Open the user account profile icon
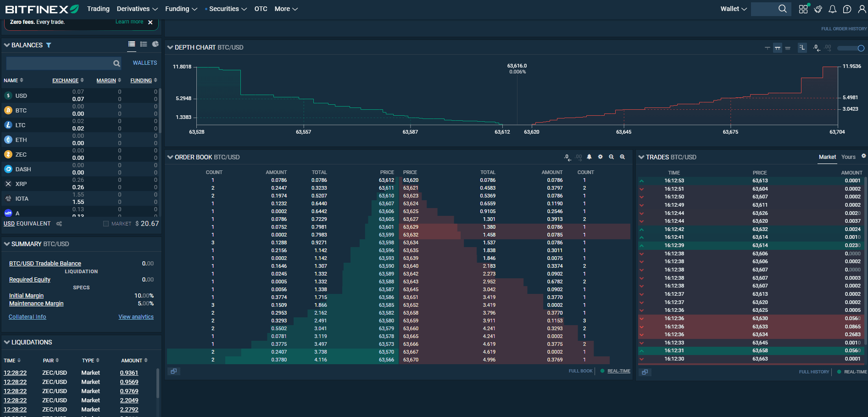 (x=862, y=9)
